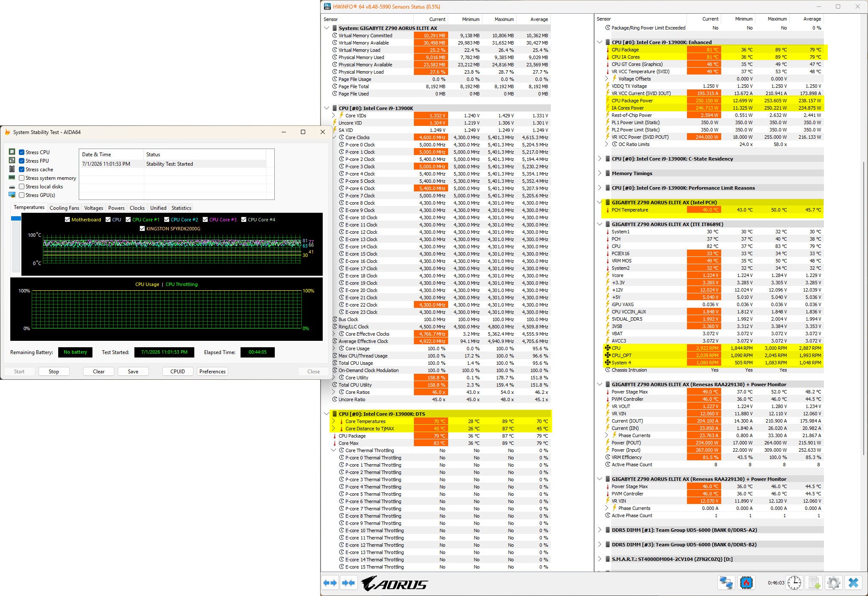The image size is (868, 596).
Task: Click the blue X close-sensors icon
Action: [x=853, y=583]
